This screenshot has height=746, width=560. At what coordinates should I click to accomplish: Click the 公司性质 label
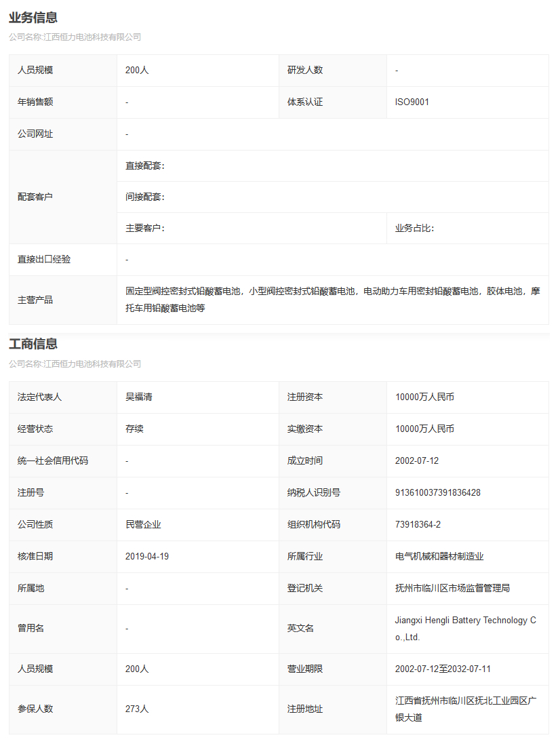coord(35,524)
